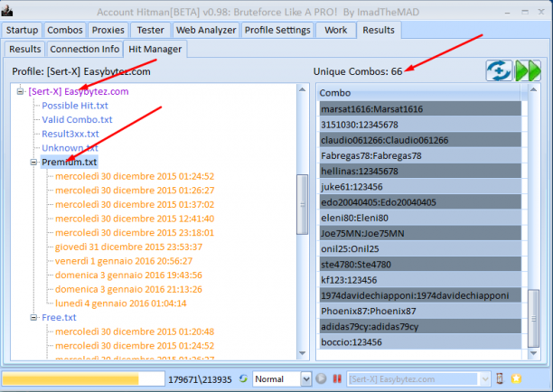Select mercoledì 30 dicembre 2015 12:41:40 entry

[135, 219]
